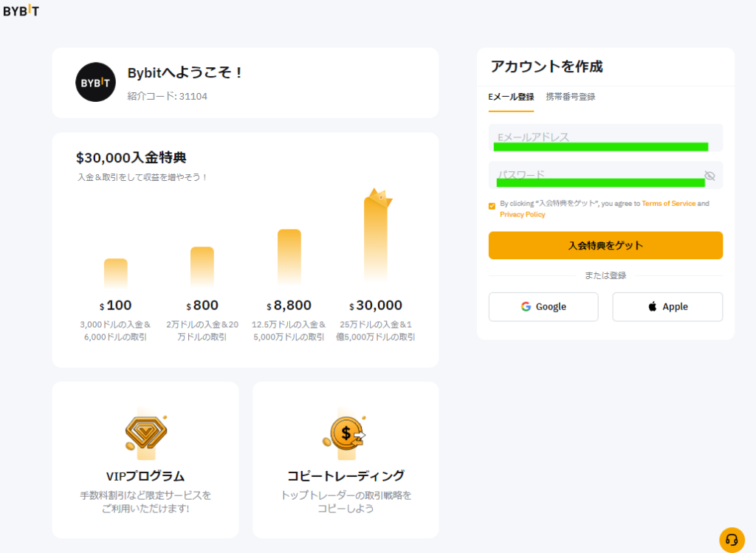
Task: Click the $800 reward tier bar
Action: [202, 266]
